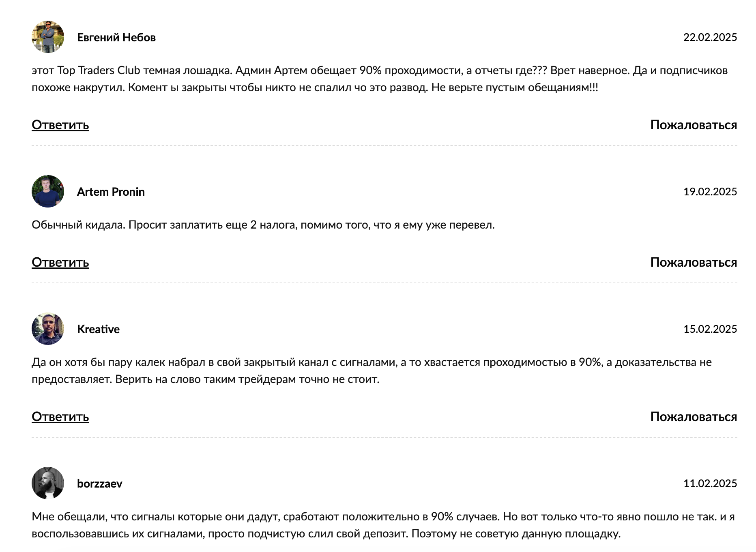
Task: Reply to Kreative's comment via Ответить
Action: (60, 417)
